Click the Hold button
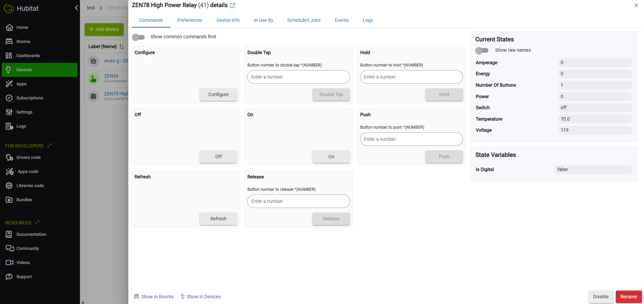The width and height of the screenshot is (644, 304). (x=444, y=94)
